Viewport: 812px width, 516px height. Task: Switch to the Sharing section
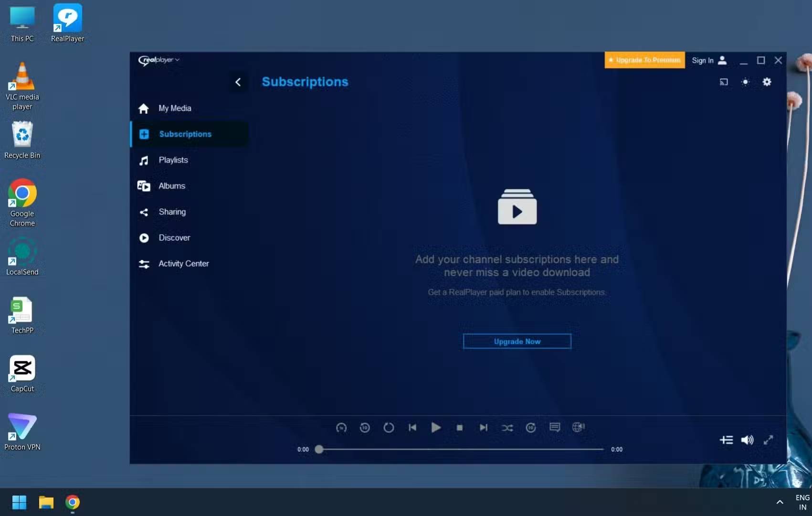coord(189,212)
